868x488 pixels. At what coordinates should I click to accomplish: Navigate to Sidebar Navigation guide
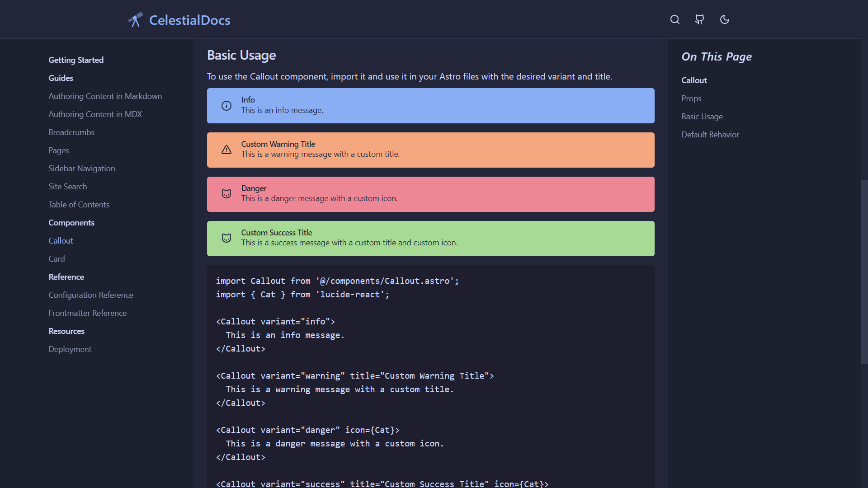pos(82,169)
